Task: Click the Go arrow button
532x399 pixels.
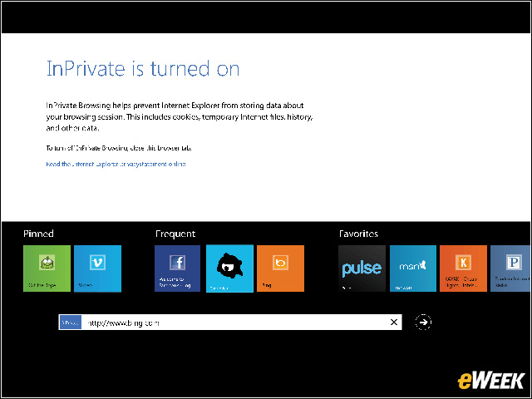Action: tap(423, 323)
